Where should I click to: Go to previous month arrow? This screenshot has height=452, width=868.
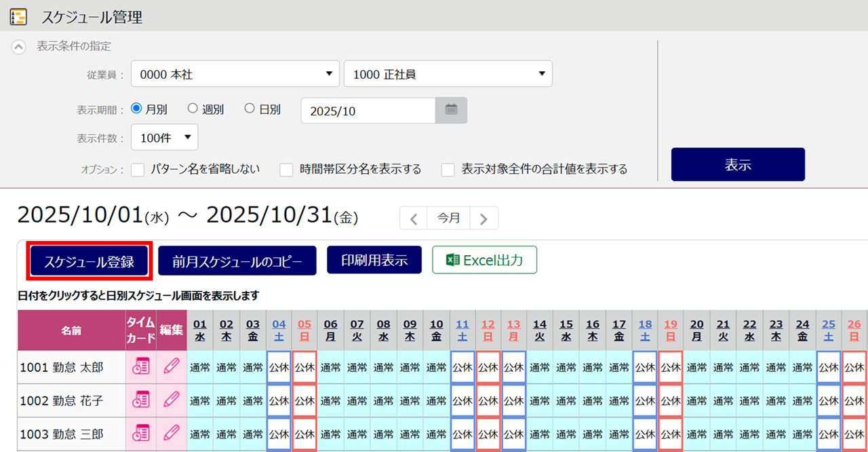click(414, 219)
